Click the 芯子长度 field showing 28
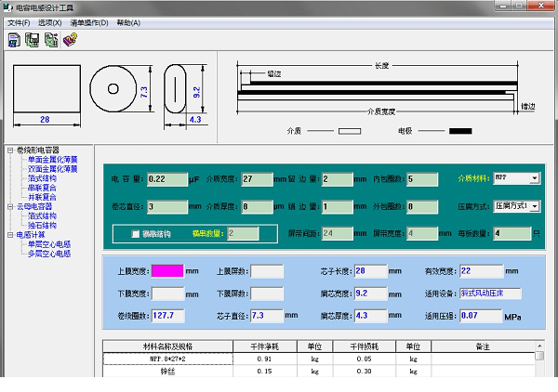 pyautogui.click(x=370, y=271)
